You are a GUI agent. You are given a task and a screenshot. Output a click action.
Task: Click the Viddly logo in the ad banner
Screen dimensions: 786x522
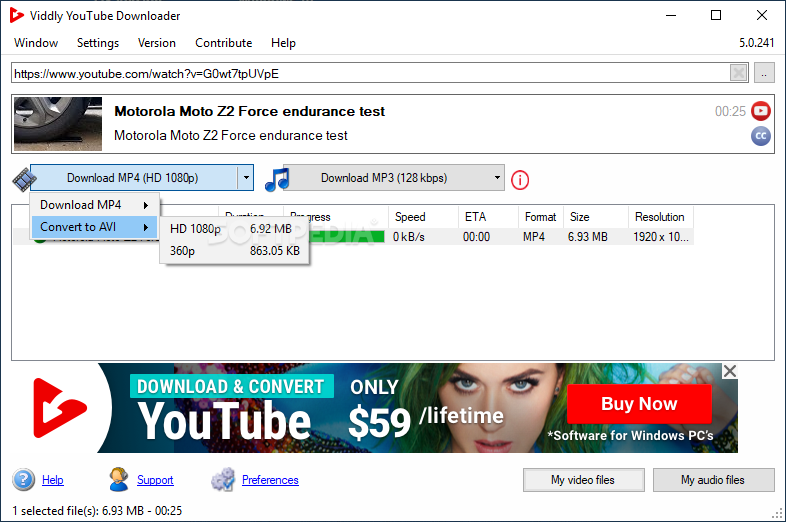pyautogui.click(x=59, y=408)
